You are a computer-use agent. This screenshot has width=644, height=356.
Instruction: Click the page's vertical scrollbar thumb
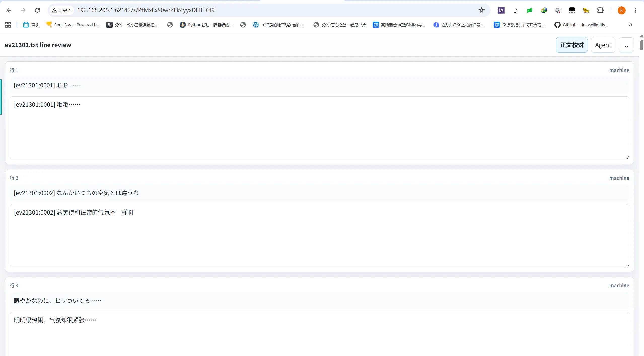(x=642, y=45)
